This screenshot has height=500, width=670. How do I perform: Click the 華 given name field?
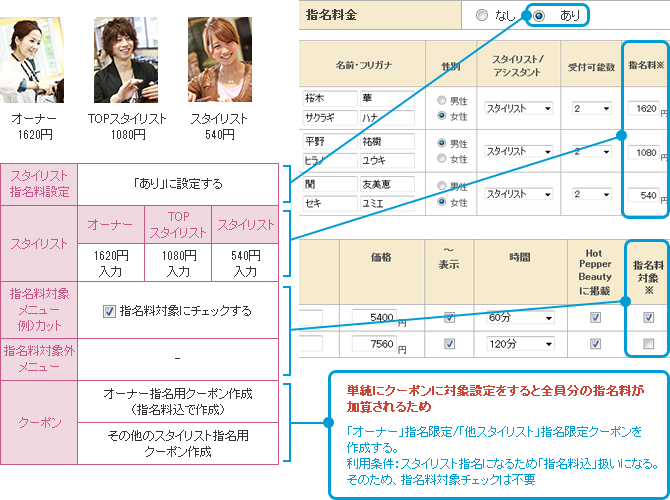(387, 98)
